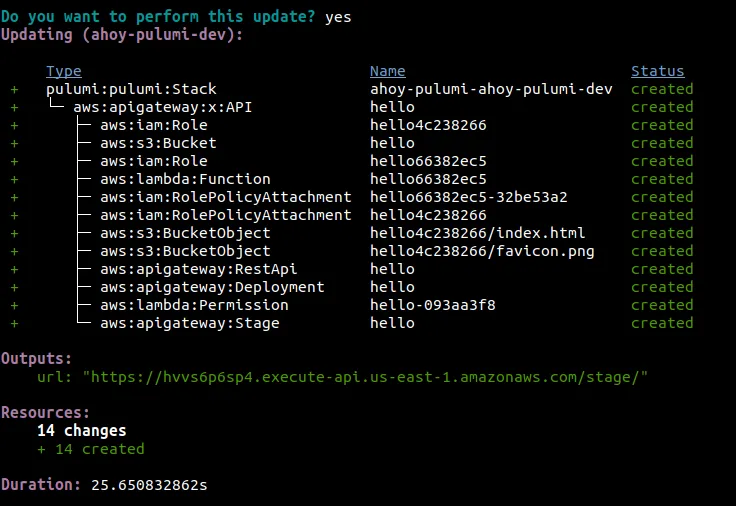Click the plus sign beside pulumi:pulumi:Stack
The image size is (736, 506).
pyautogui.click(x=15, y=89)
